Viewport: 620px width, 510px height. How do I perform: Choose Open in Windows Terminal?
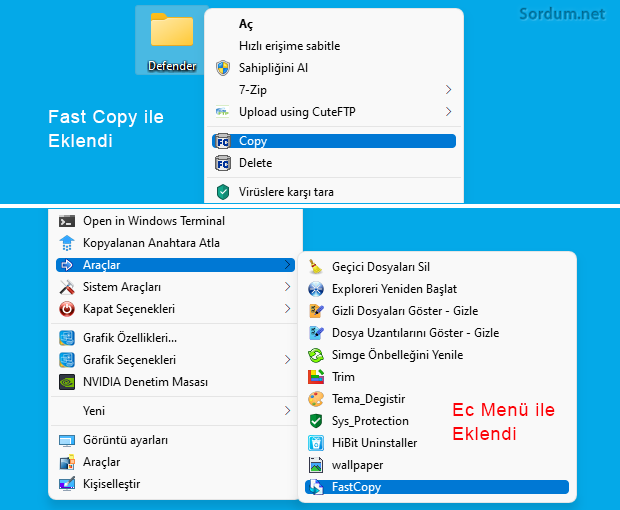[175, 221]
